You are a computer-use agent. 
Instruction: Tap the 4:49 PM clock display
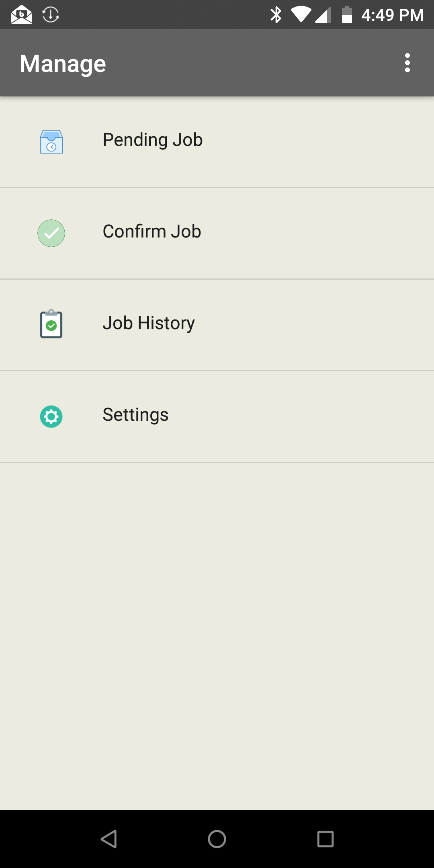[392, 15]
